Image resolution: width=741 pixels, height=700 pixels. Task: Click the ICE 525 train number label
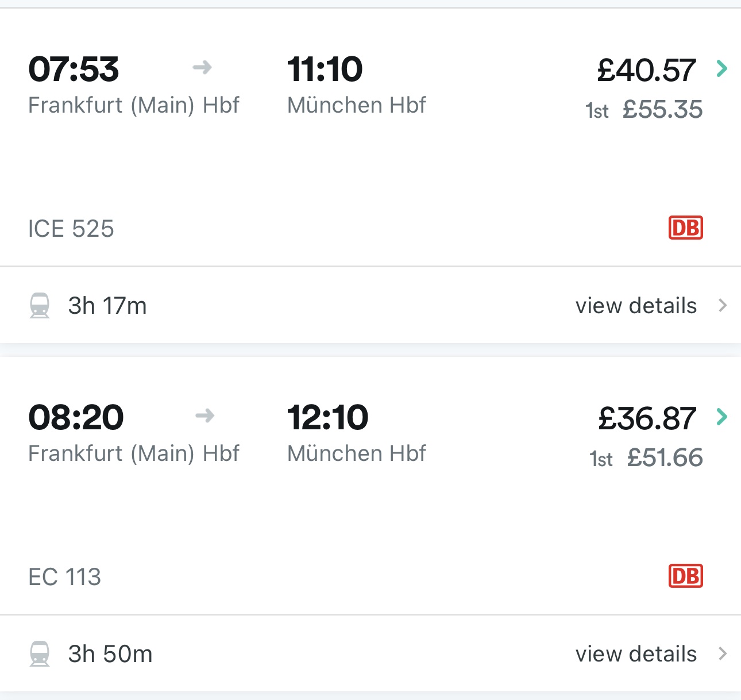[71, 228]
